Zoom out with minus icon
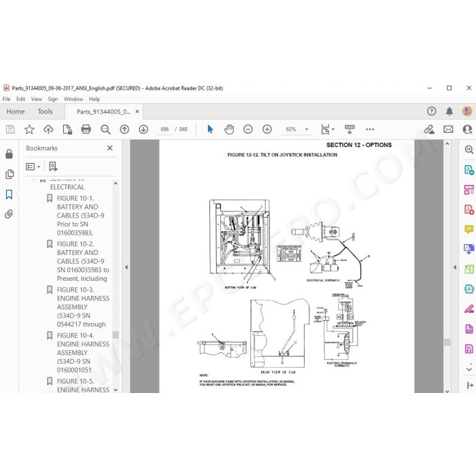 [248, 129]
